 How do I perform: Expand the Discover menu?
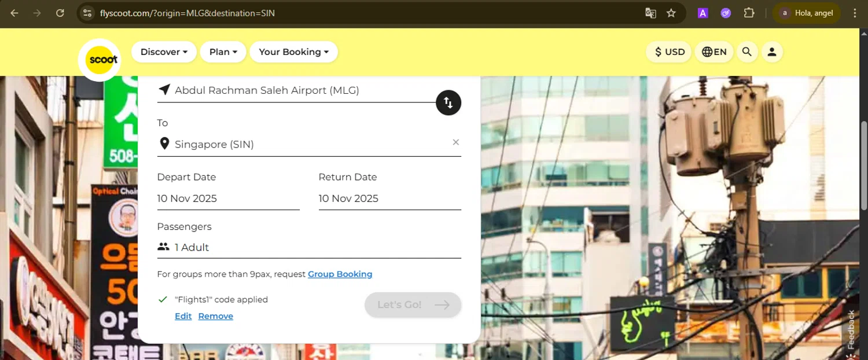(x=164, y=52)
